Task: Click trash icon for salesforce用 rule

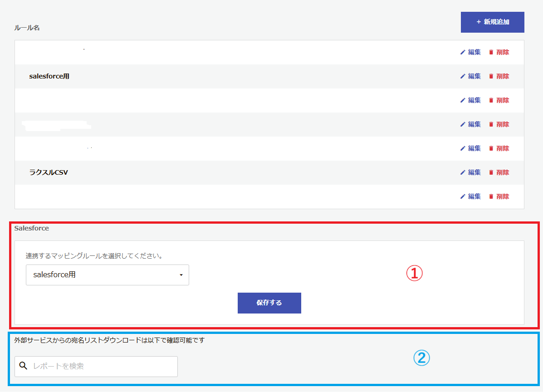Action: coord(491,76)
